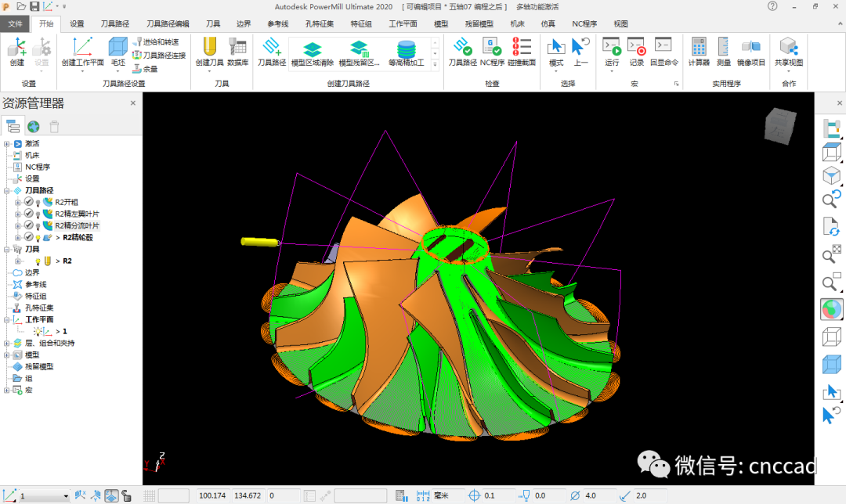Click the 进给和转速 button
The width and height of the screenshot is (846, 504).
155,42
